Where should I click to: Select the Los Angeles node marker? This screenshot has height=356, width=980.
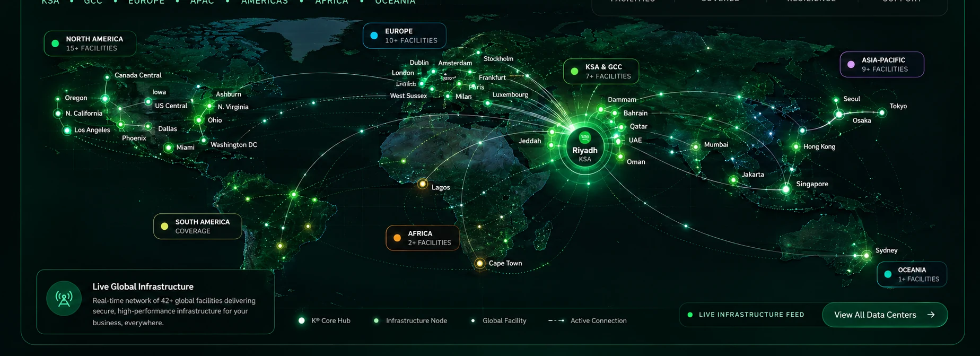(x=67, y=130)
